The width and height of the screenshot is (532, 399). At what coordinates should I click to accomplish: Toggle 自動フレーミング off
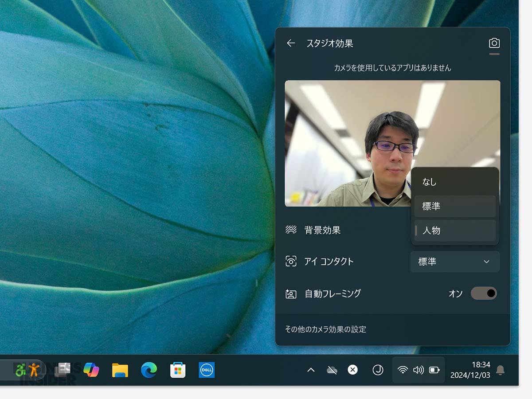coord(483,293)
